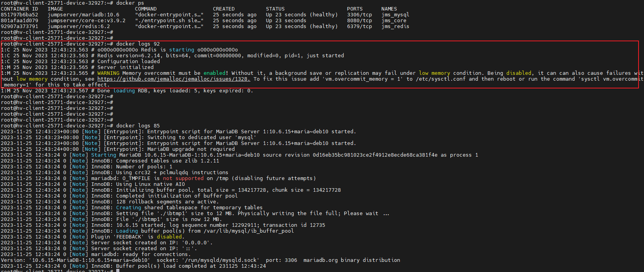Screen dimensions: 644x272
Task: Select 'Completed initialization of buffer pool'
Action: pos(177,196)
